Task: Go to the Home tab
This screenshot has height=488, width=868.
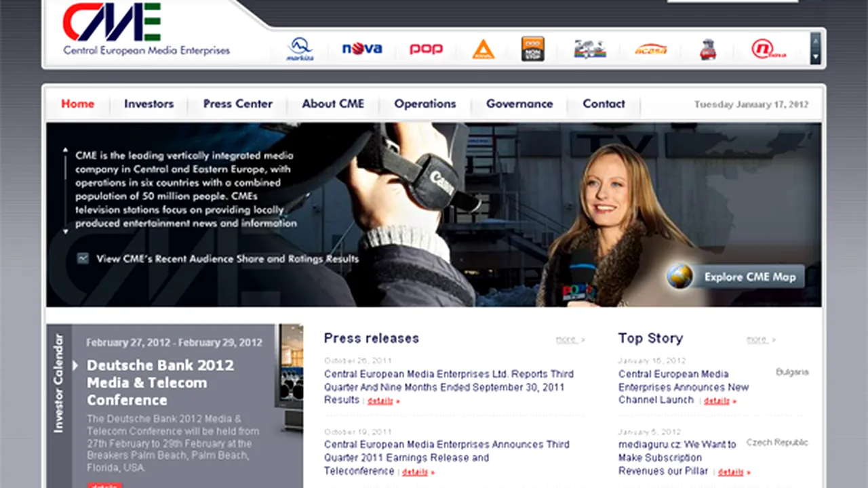Action: tap(78, 104)
